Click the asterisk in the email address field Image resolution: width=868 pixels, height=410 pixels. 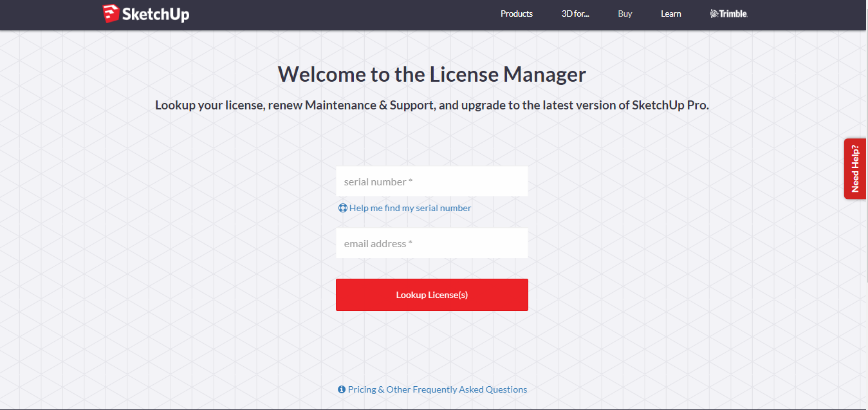tap(411, 243)
